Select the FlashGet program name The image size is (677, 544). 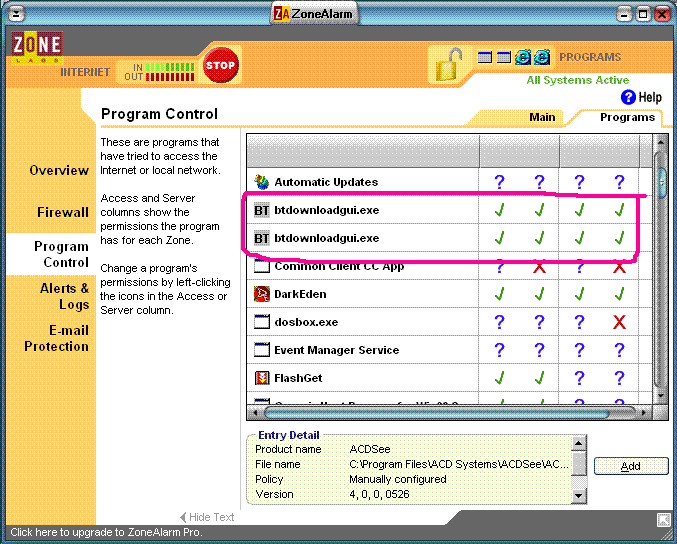pyautogui.click(x=298, y=378)
